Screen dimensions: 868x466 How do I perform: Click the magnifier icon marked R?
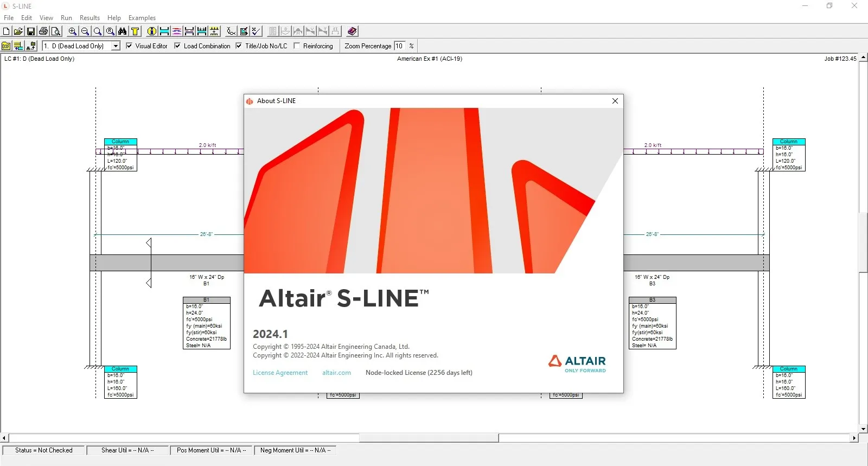pos(110,31)
